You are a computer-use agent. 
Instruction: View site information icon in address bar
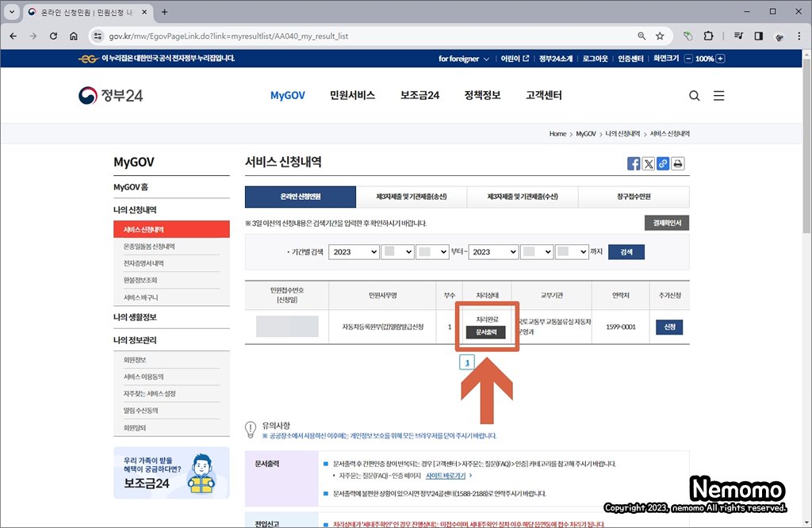click(98, 36)
